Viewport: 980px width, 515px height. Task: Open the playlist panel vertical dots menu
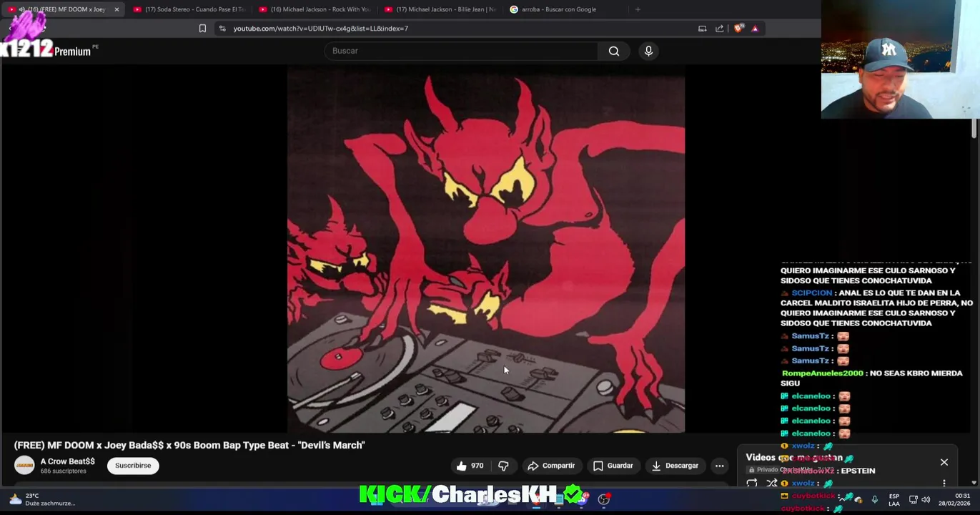point(944,483)
